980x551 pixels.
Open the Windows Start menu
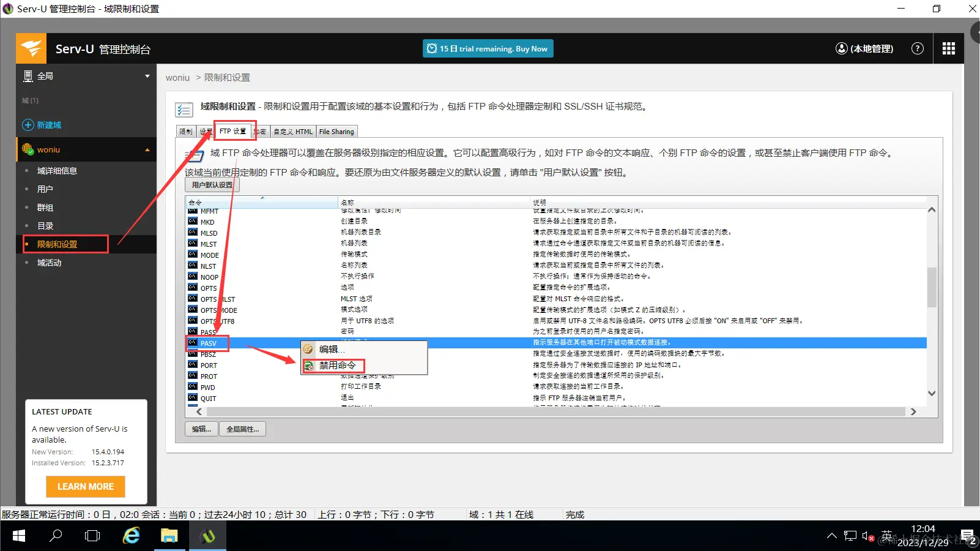pos(19,536)
